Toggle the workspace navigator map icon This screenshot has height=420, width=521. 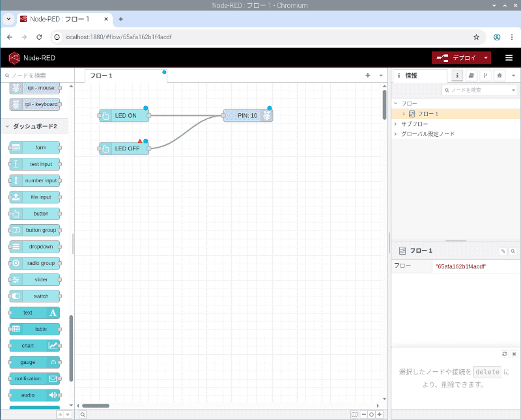354,414
